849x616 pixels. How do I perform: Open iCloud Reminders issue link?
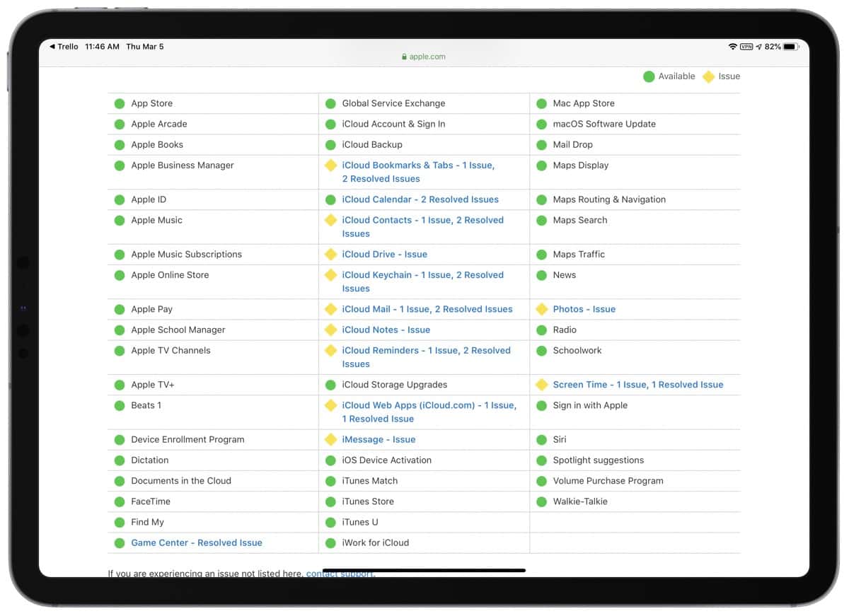(x=426, y=357)
